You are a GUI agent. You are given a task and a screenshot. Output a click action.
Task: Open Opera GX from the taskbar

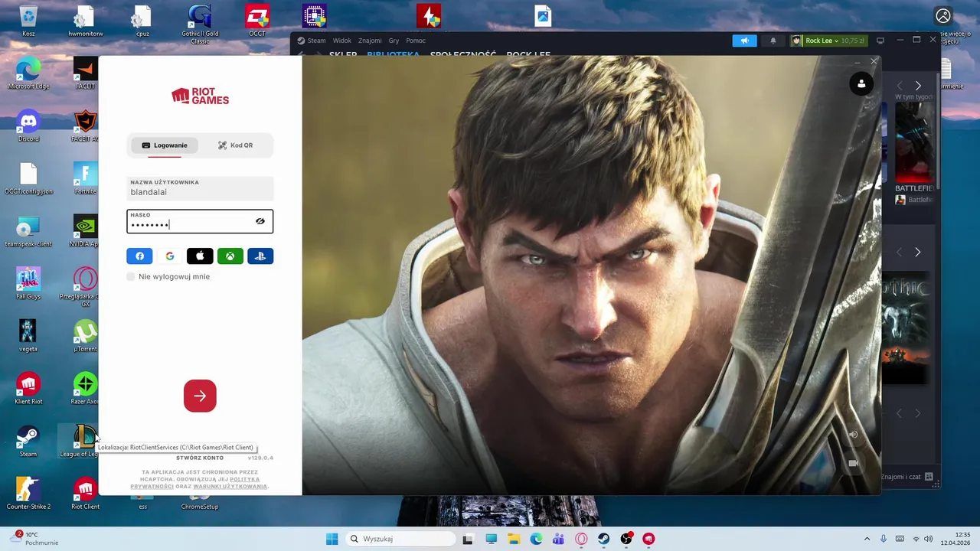[x=581, y=539]
